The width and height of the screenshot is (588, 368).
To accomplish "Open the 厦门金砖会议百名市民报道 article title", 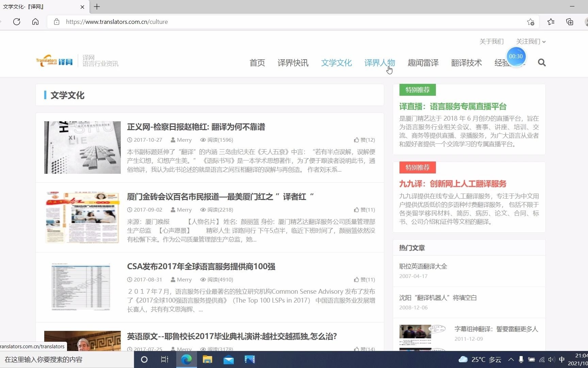I will (x=220, y=197).
